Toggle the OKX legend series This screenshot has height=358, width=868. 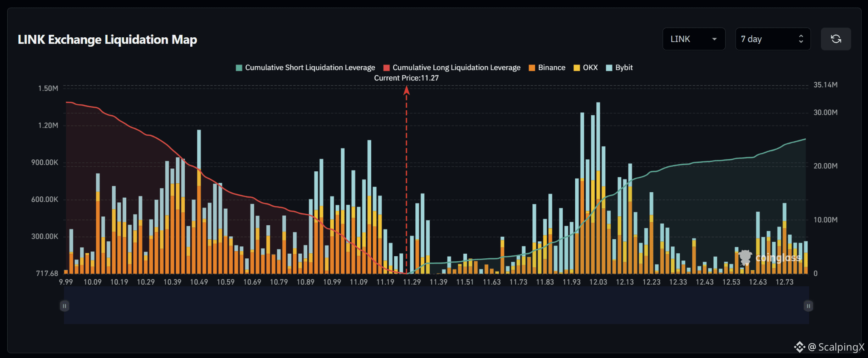click(586, 67)
